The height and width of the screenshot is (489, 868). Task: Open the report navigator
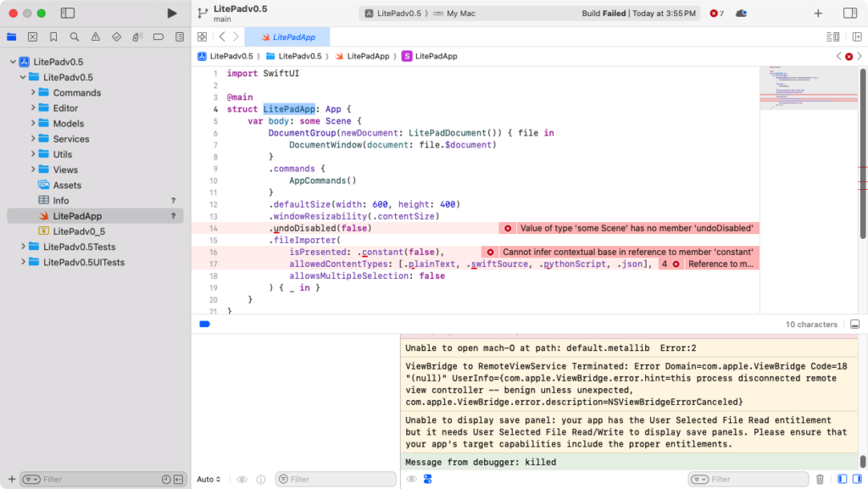click(x=180, y=37)
